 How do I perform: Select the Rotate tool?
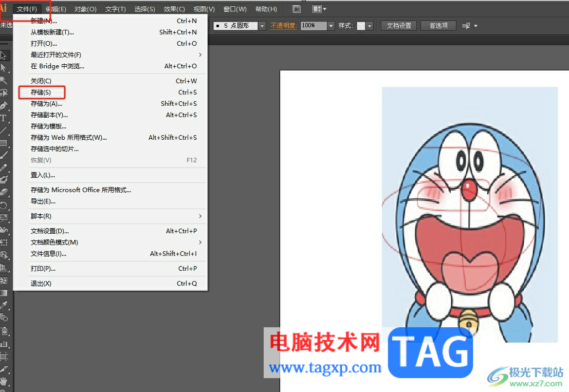click(4, 205)
